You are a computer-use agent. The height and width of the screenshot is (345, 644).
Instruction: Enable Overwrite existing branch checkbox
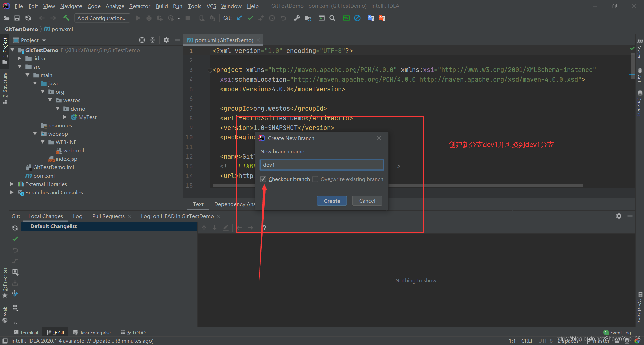point(315,179)
